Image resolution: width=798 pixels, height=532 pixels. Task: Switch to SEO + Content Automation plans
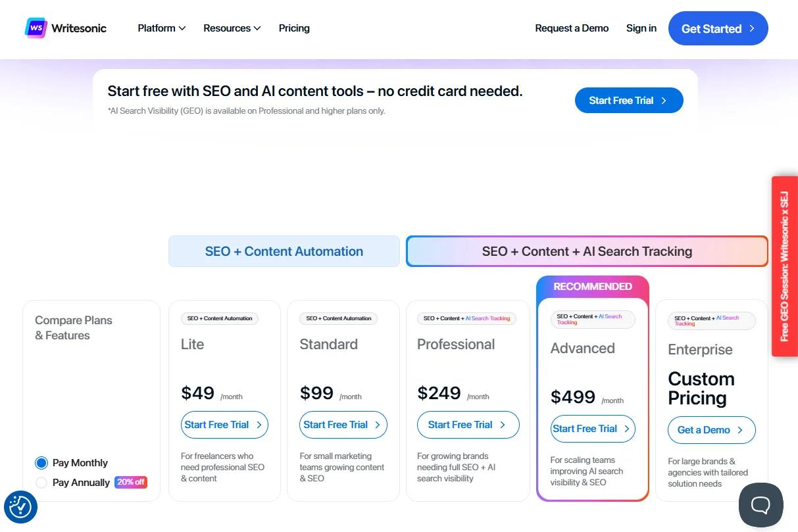pyautogui.click(x=284, y=251)
